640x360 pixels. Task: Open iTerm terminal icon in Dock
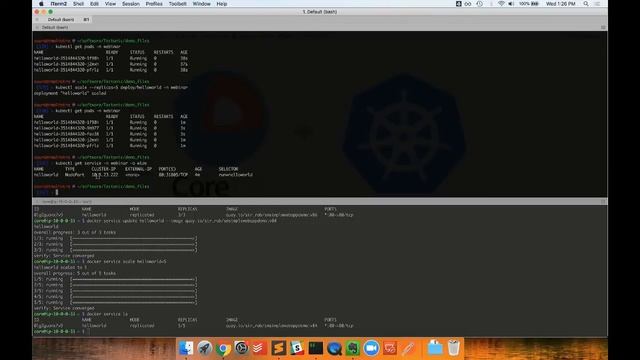[x=316, y=348]
